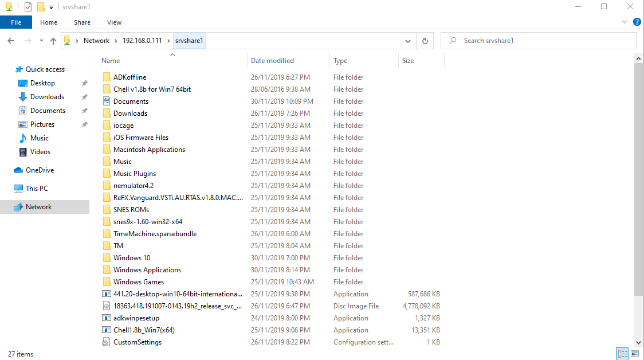The width and height of the screenshot is (644, 360).
Task: Expand the breadcrumb chevron after Network
Action: point(116,41)
